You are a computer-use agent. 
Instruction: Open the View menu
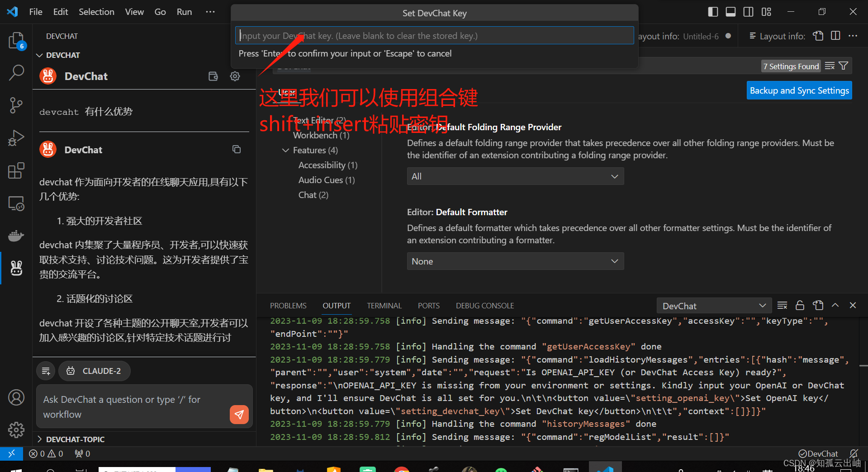pos(134,12)
